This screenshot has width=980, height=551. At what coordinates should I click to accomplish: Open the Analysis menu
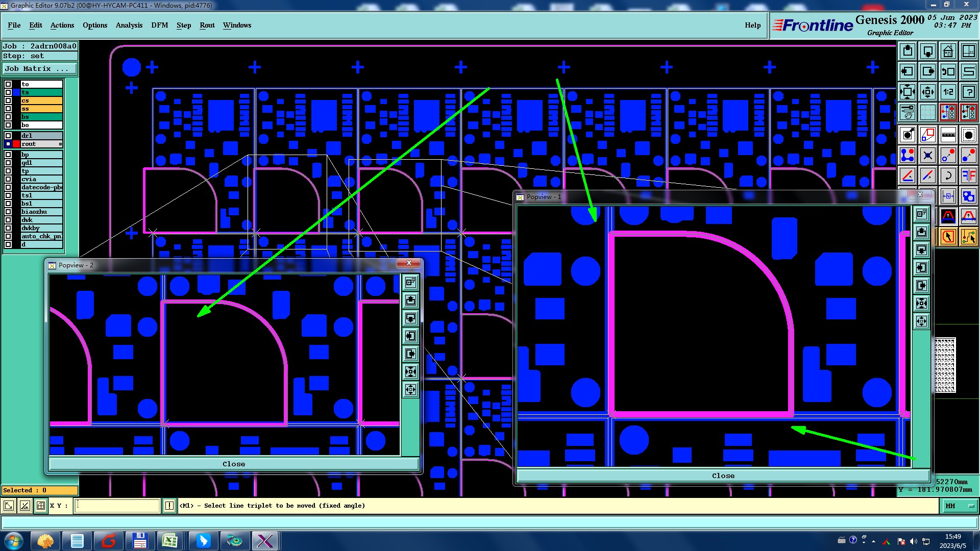pyautogui.click(x=129, y=25)
